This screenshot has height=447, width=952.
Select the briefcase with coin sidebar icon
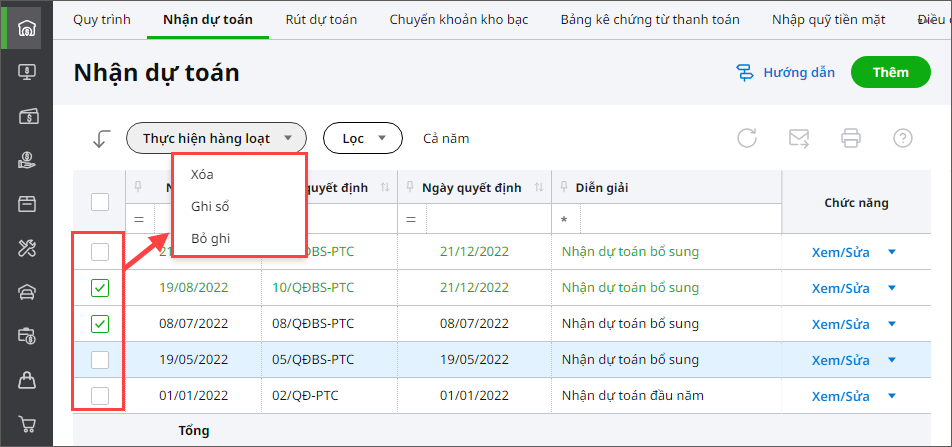pos(27,335)
